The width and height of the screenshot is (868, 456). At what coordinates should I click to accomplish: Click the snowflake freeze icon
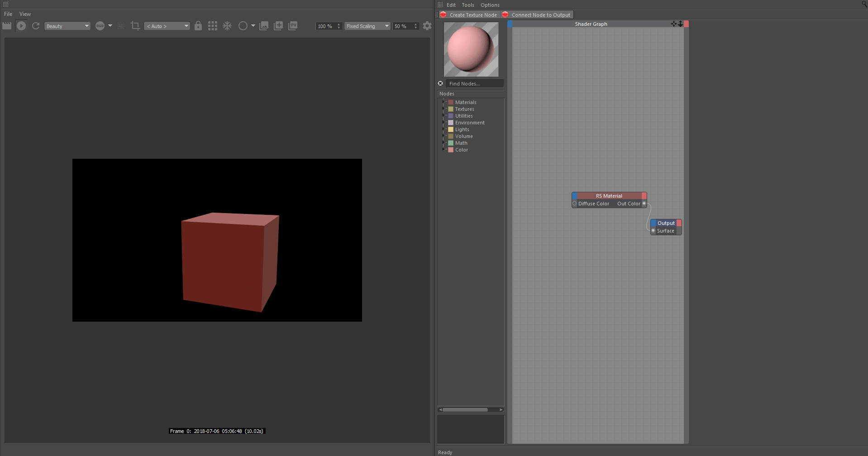(227, 26)
